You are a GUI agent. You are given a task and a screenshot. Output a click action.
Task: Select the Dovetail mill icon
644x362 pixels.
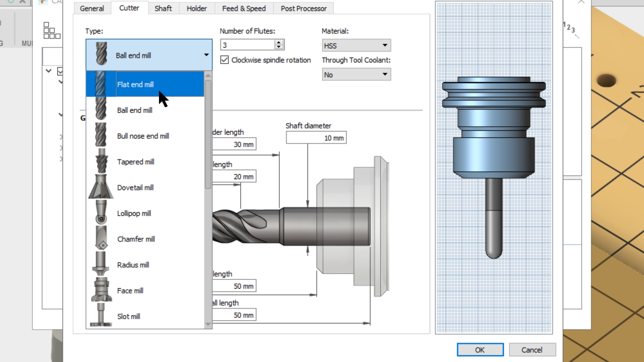pyautogui.click(x=101, y=187)
